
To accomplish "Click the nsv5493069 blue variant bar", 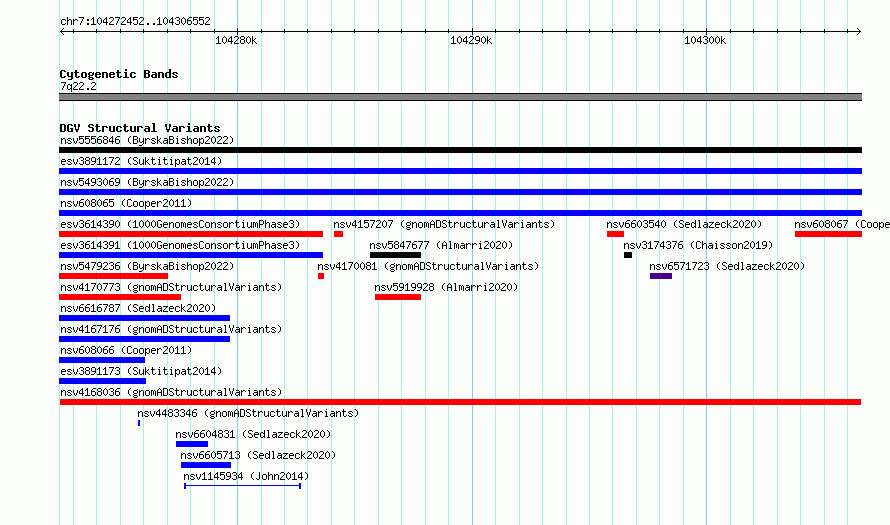I will click(460, 192).
